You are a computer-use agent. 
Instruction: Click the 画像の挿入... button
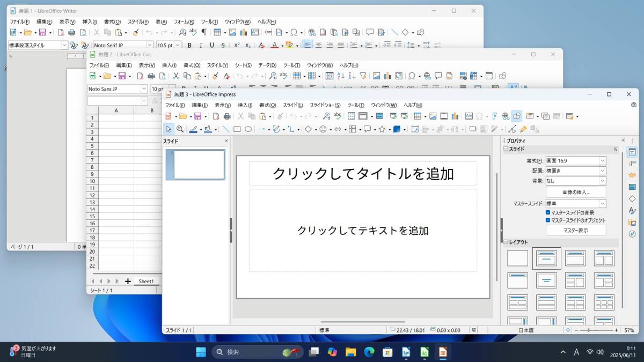576,192
